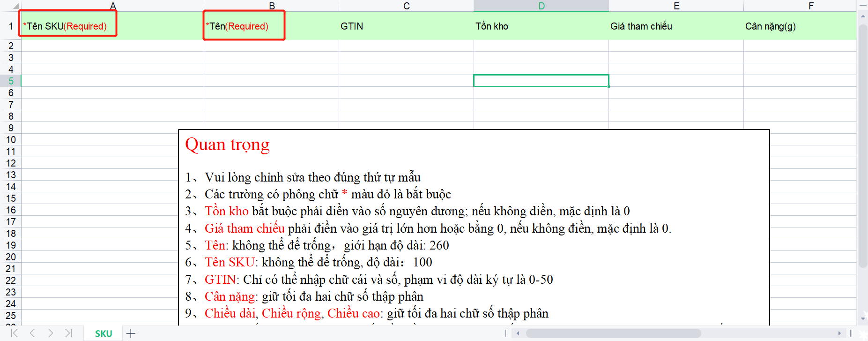
Task: Click the 'Cân nặng(g)' header cell
Action: click(799, 26)
